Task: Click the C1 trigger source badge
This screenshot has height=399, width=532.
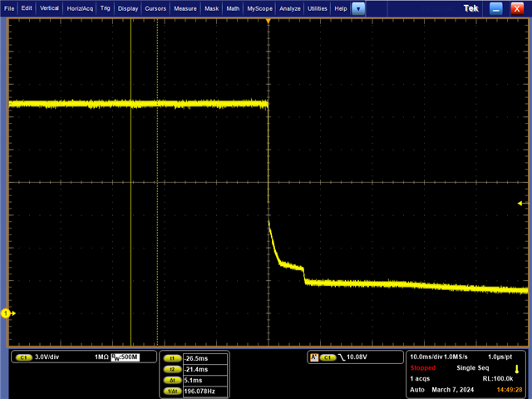Action: (328, 357)
